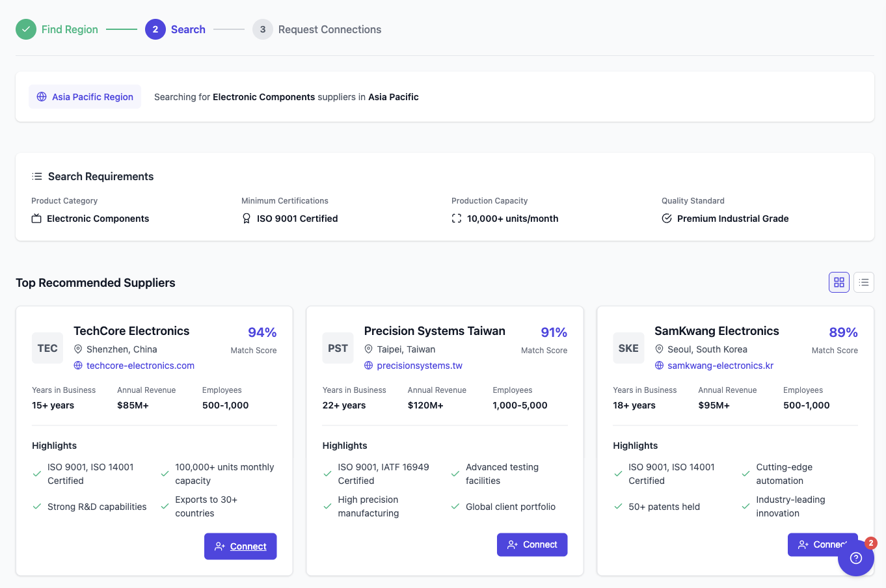Viewport: 886px width, 588px height.
Task: Click the completed Find Region step checkmark
Action: 25,29
